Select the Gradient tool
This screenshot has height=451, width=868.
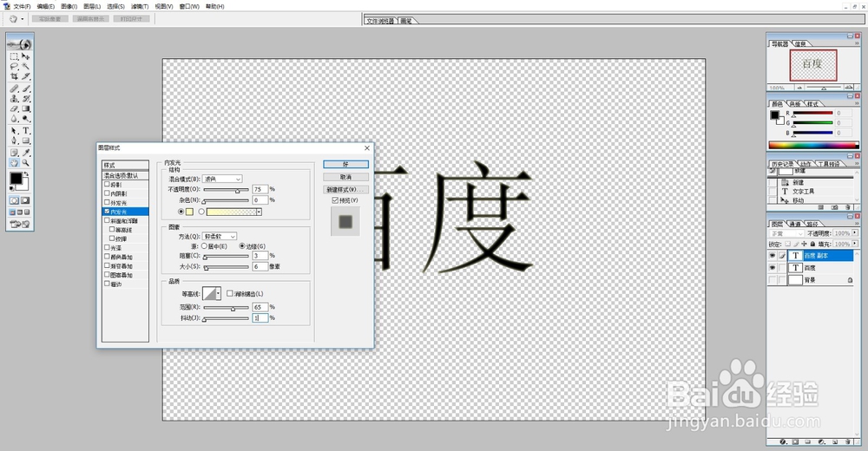tap(25, 108)
